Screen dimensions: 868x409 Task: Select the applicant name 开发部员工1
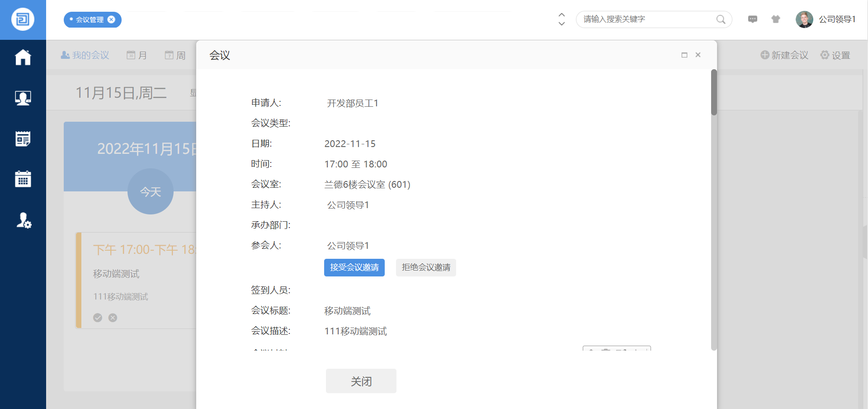click(353, 103)
